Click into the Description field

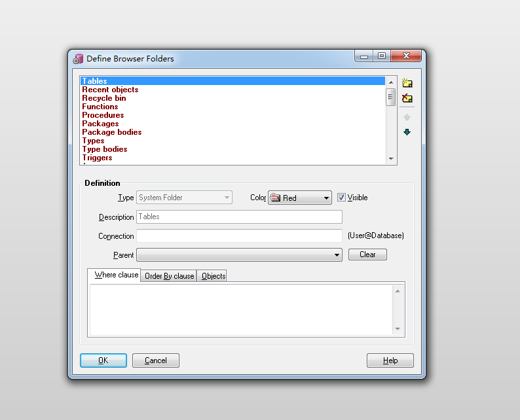[x=240, y=217]
